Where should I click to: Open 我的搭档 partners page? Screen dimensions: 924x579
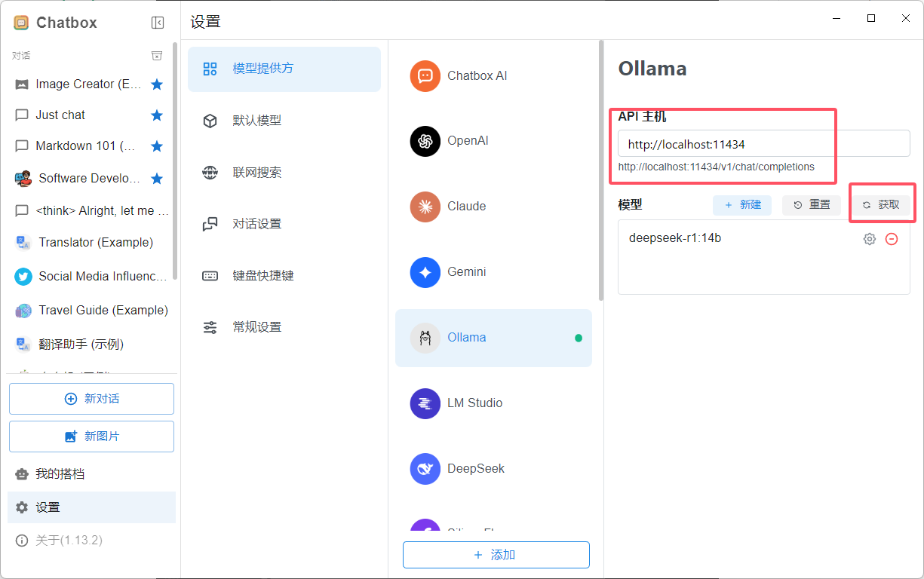(x=91, y=474)
